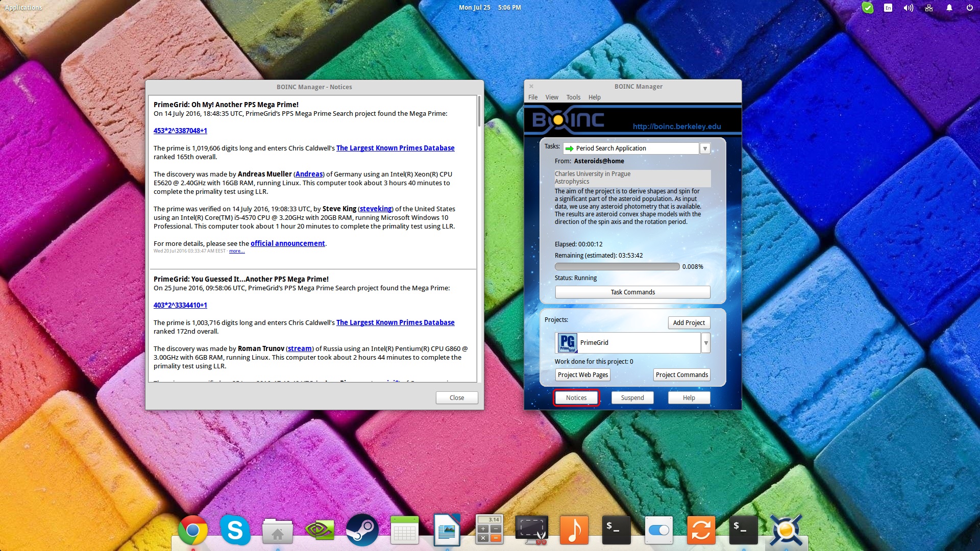980x551 pixels.
Task: Open the Tools menu
Action: [x=573, y=97]
